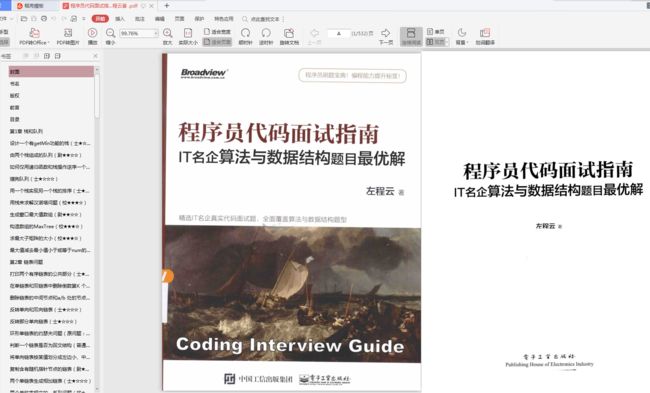Select the 编辑 ribbon tab
Image resolution: width=650 pixels, height=393 pixels.
pyautogui.click(x=160, y=19)
